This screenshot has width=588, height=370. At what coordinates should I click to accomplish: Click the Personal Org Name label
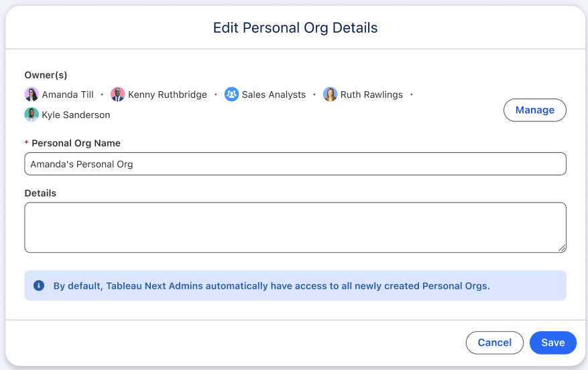[x=76, y=143]
